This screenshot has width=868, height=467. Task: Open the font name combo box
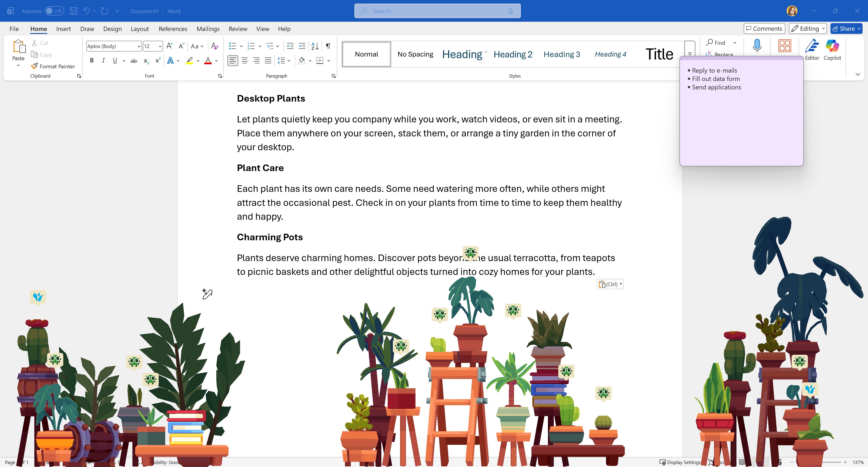(x=113, y=46)
